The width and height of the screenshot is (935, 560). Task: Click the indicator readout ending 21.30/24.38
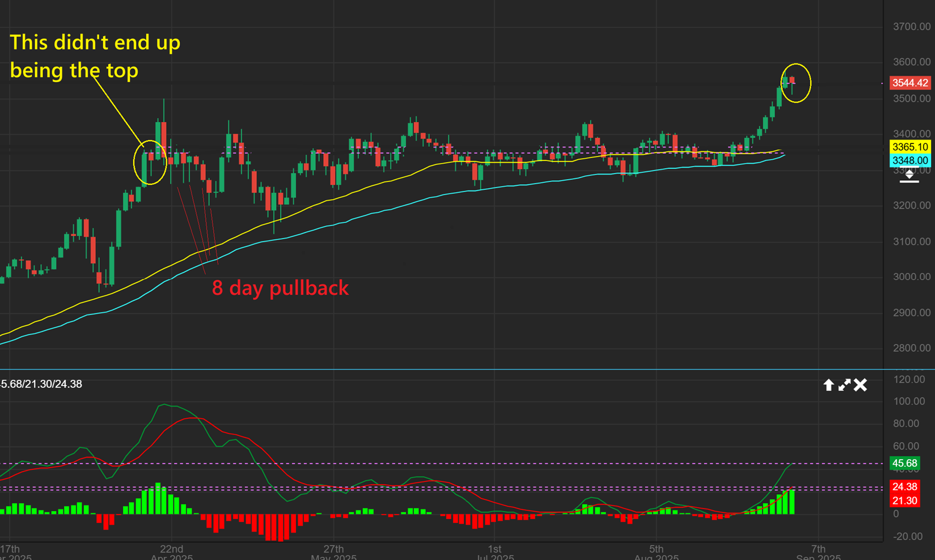41,384
